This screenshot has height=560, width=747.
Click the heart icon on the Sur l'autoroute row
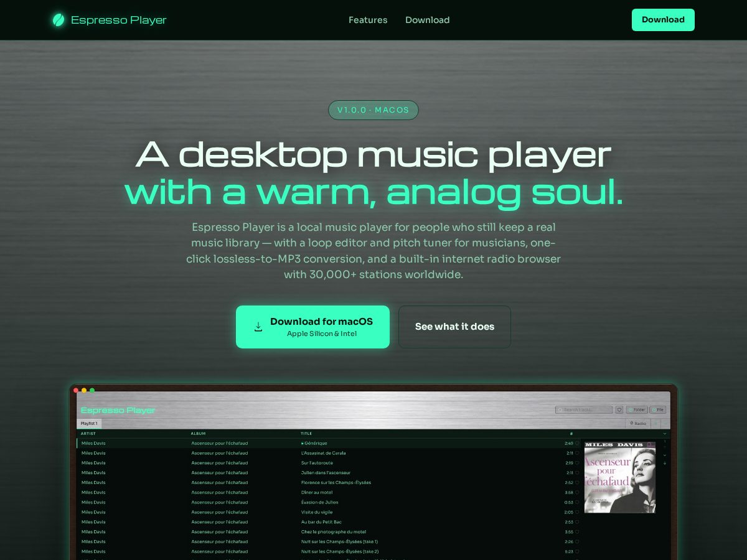[x=577, y=463]
